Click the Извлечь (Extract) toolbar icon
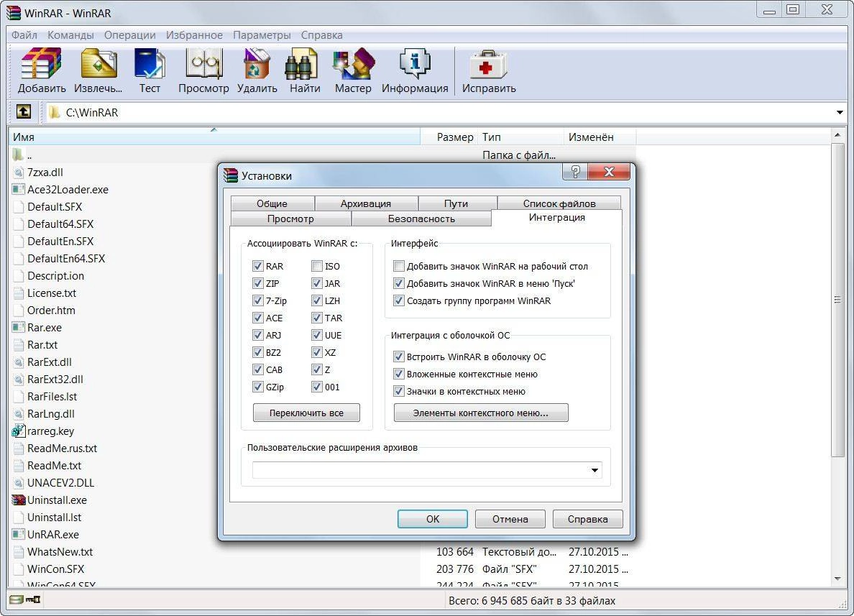This screenshot has width=854, height=616. tap(98, 63)
